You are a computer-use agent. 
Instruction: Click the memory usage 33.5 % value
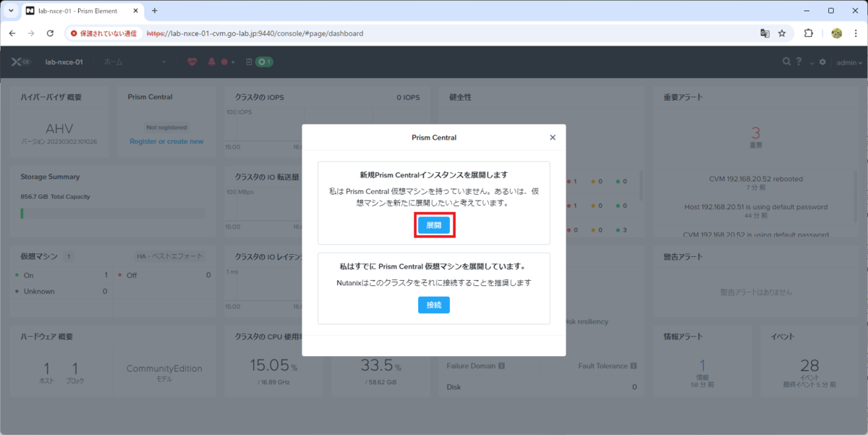380,365
